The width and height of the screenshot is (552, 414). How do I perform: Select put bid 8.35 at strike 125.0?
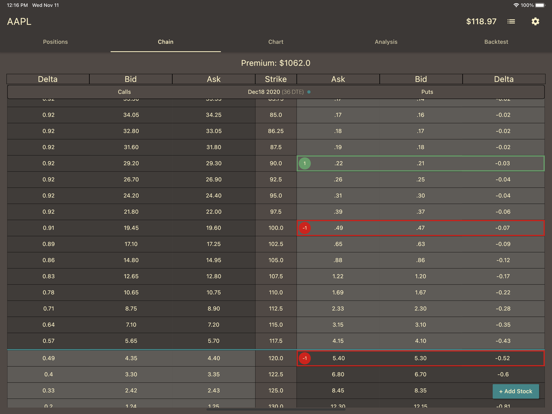click(421, 391)
